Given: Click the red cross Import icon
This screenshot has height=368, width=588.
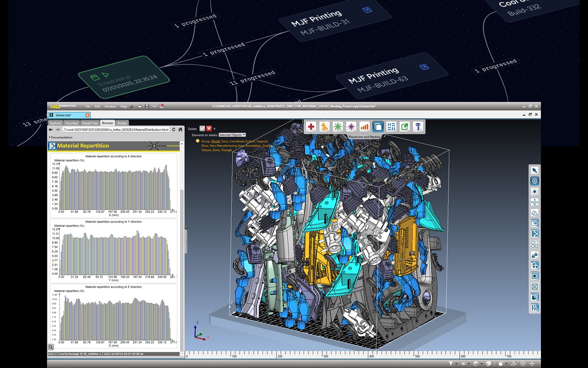Looking at the screenshot, I should (311, 127).
